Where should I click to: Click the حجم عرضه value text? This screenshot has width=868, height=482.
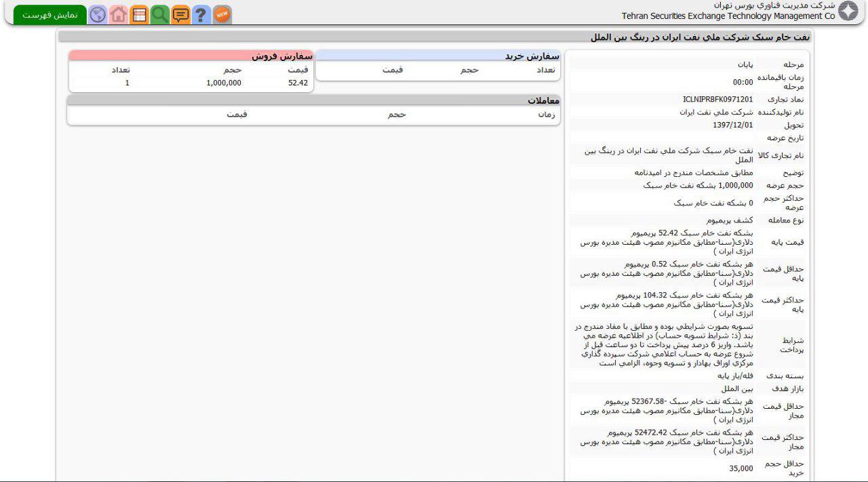click(698, 185)
